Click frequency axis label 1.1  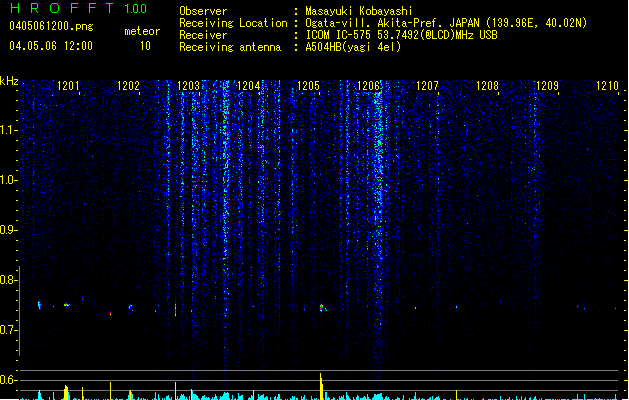coord(8,130)
